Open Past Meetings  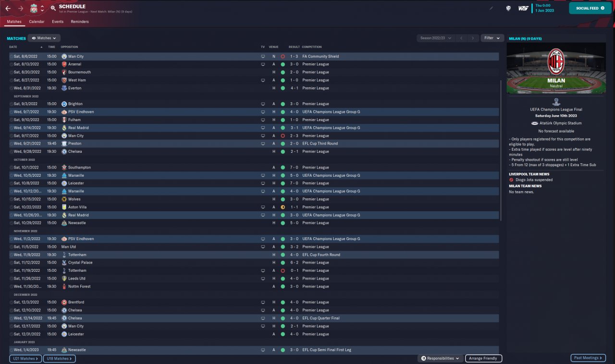tap(588, 358)
